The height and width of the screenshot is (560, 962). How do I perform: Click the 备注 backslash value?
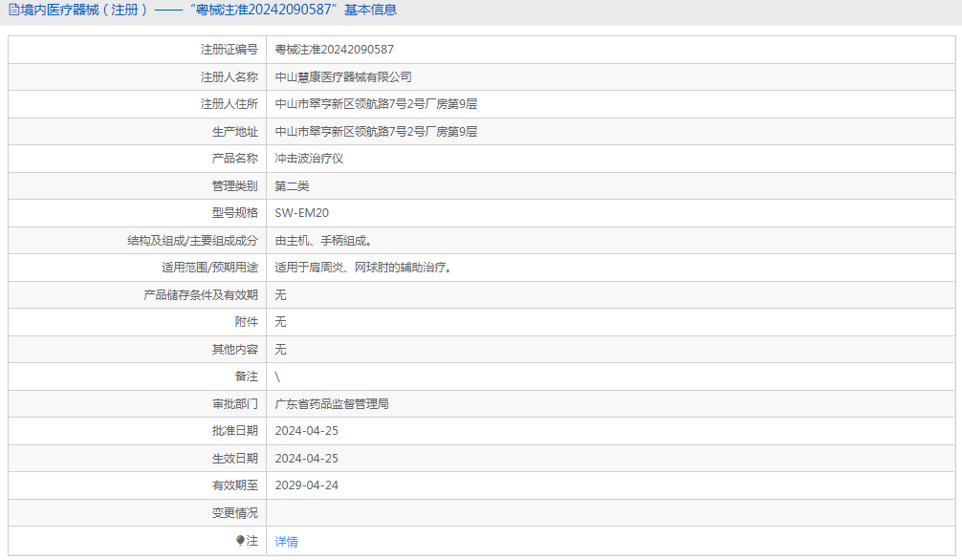coord(277,377)
